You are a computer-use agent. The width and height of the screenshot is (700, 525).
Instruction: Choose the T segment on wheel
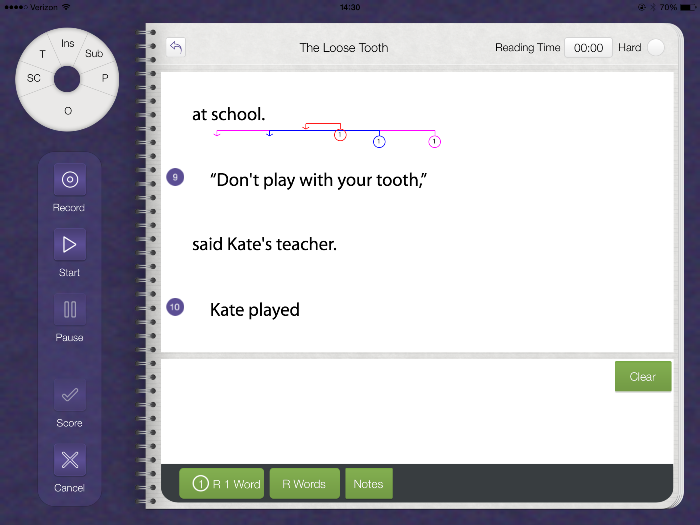(x=42, y=54)
